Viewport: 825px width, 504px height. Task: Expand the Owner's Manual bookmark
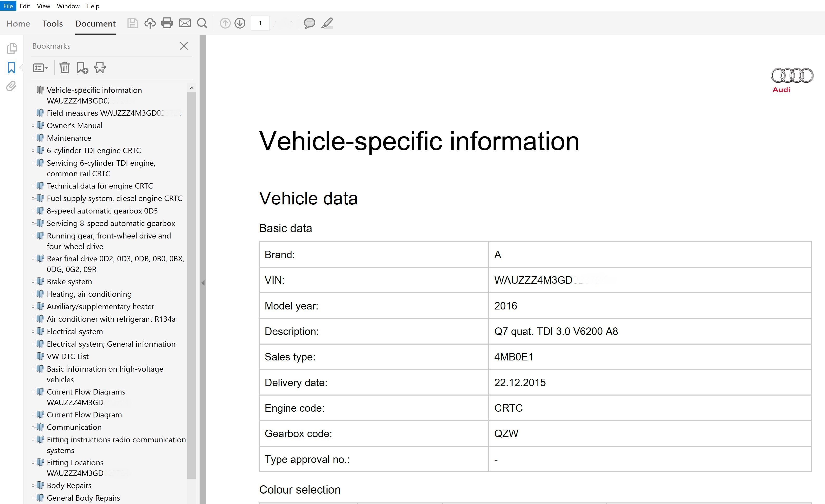coord(33,126)
